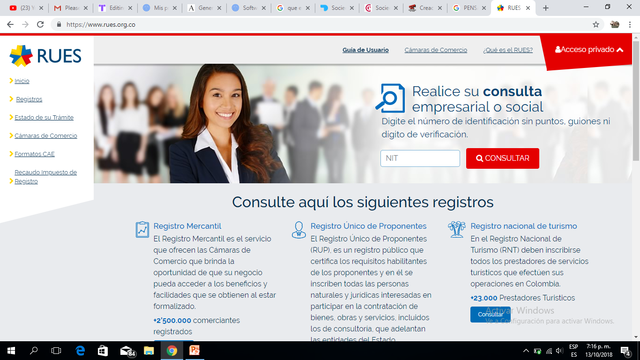640x360 pixels.
Task: Click the Registro nacional de turismo palm icon
Action: pyautogui.click(x=456, y=229)
